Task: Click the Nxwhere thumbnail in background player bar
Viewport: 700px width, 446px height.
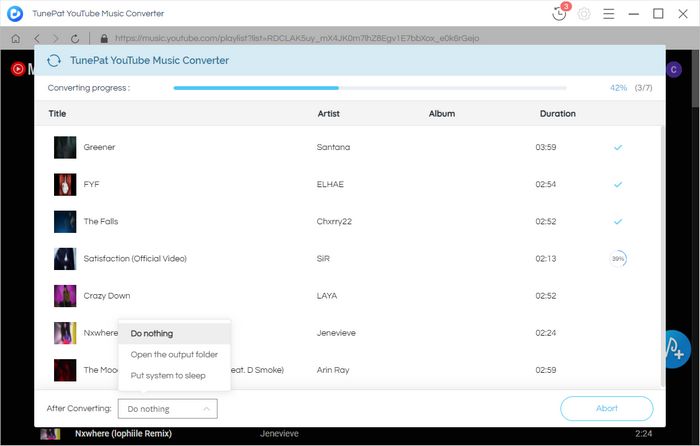Action: click(50, 433)
